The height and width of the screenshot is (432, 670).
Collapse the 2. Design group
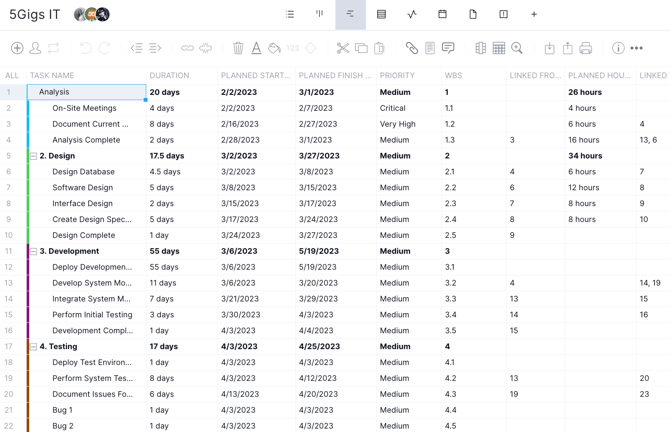click(33, 156)
